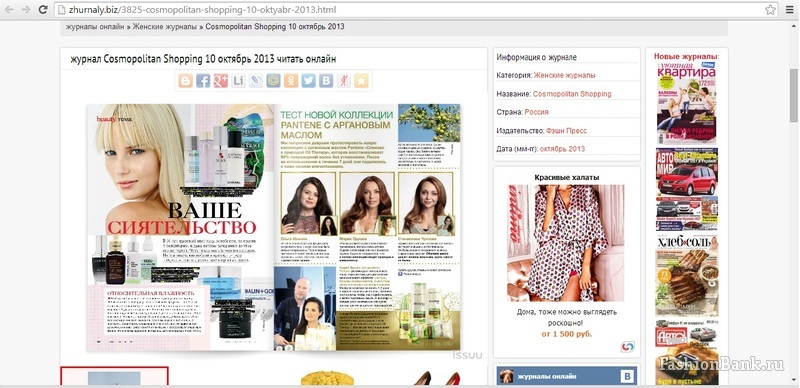Bookmark page with address bar star
This screenshot has width=800, height=388.
pyautogui.click(x=770, y=10)
